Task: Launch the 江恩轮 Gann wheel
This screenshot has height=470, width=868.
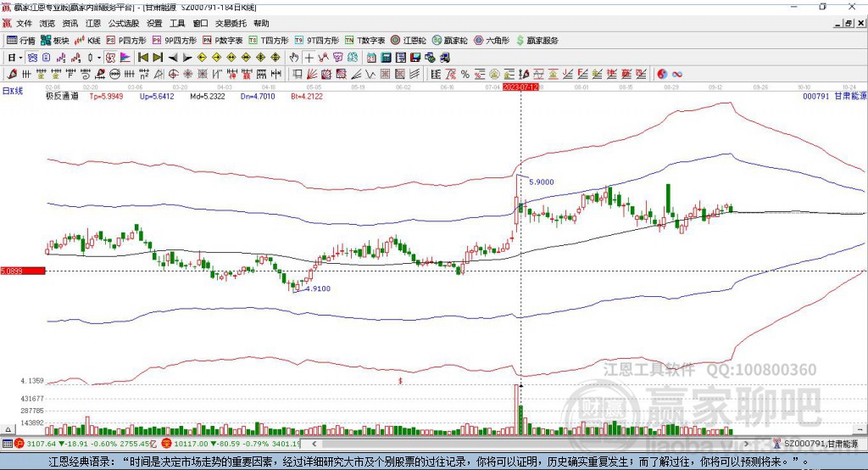Action: coord(409,41)
